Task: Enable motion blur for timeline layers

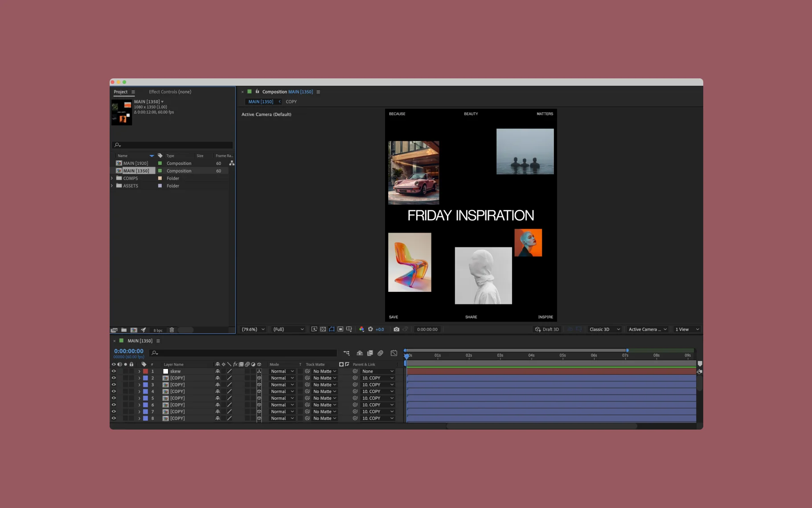Action: pyautogui.click(x=380, y=353)
